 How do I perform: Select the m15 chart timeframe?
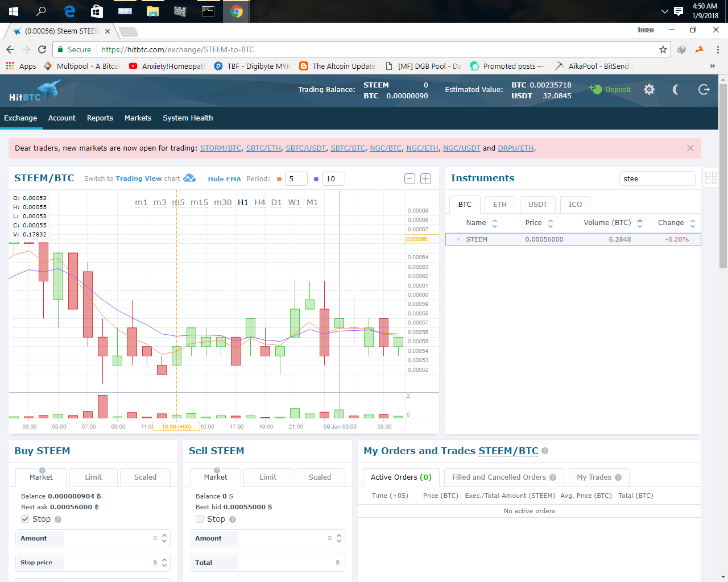click(199, 202)
